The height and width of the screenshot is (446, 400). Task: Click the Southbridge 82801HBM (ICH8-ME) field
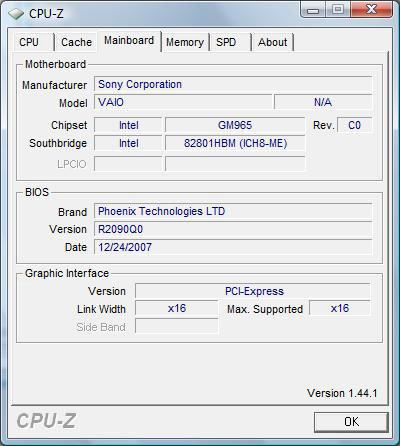(235, 144)
